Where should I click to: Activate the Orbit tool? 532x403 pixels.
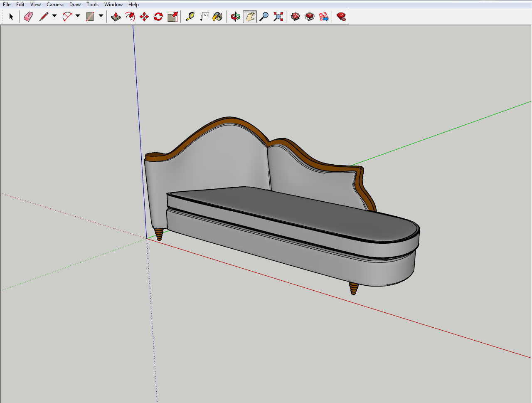[x=236, y=17]
